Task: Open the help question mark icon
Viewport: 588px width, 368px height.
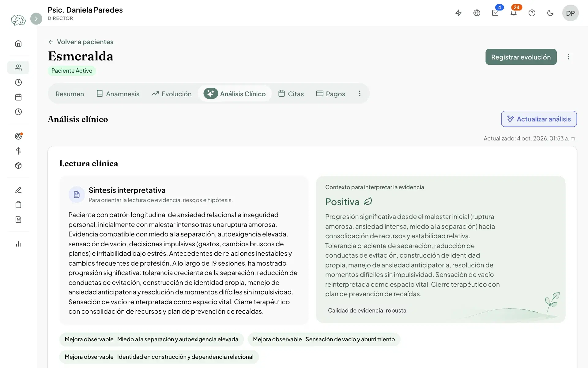Action: (x=532, y=13)
